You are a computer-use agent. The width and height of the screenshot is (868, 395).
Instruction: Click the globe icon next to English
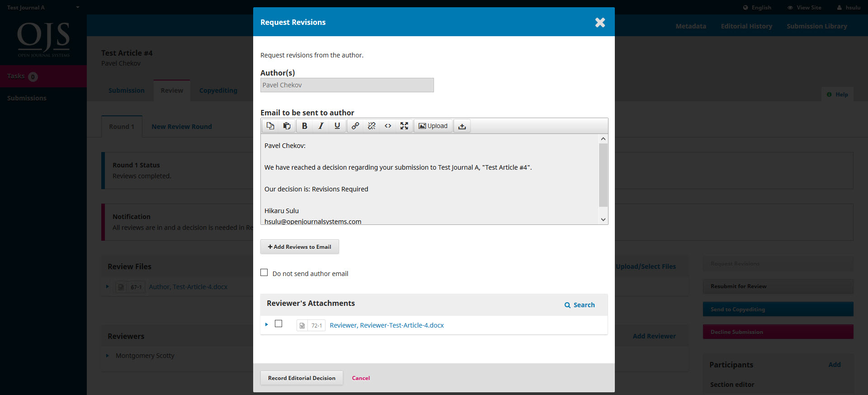click(745, 8)
